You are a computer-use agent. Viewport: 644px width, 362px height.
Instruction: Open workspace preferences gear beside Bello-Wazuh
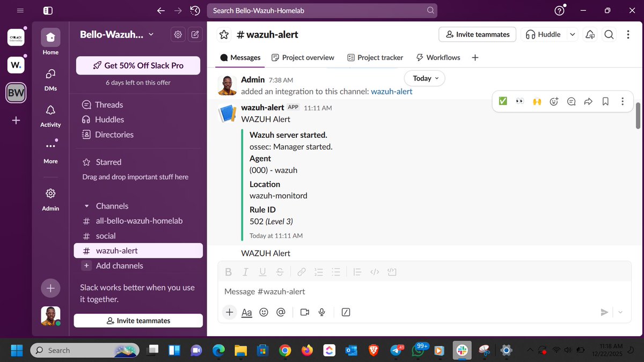coord(178,34)
